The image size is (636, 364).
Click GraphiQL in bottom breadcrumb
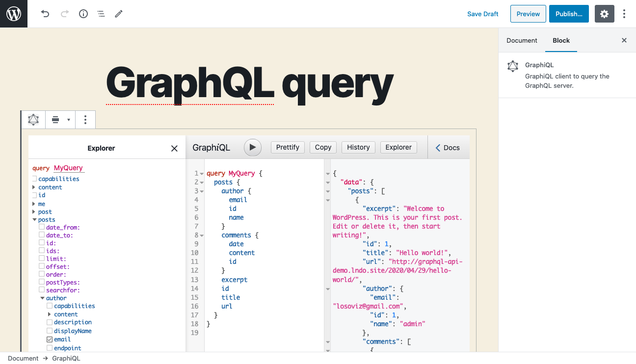click(x=66, y=358)
